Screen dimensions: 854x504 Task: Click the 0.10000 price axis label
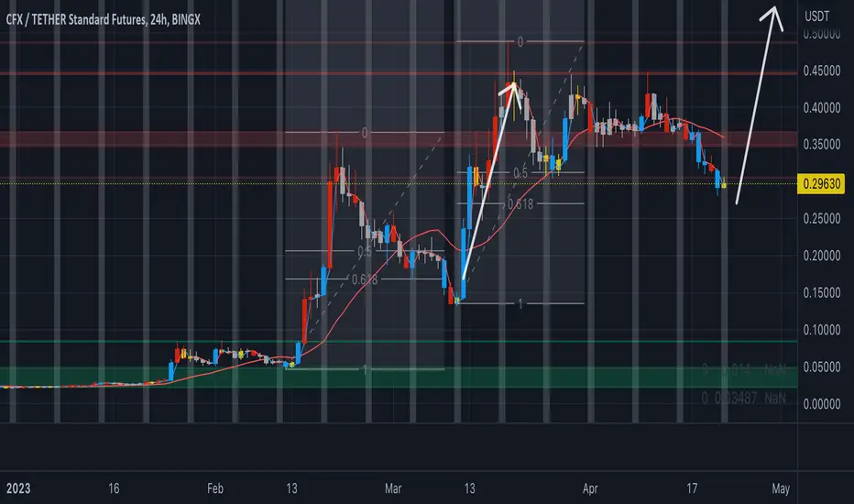[x=821, y=330]
